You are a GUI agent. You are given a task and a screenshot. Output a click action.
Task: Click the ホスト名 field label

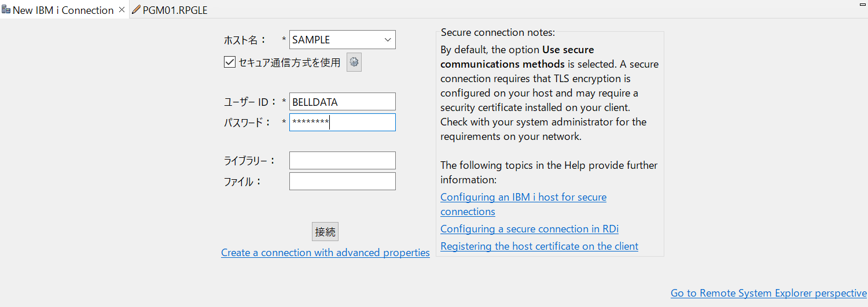[245, 40]
